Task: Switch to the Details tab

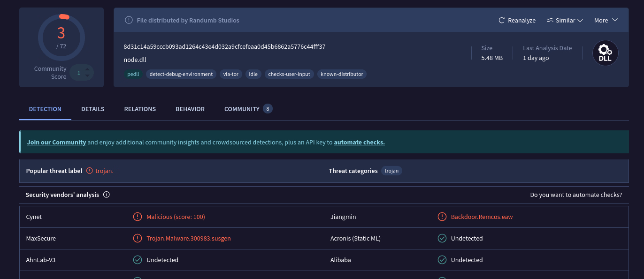Action: click(92, 109)
